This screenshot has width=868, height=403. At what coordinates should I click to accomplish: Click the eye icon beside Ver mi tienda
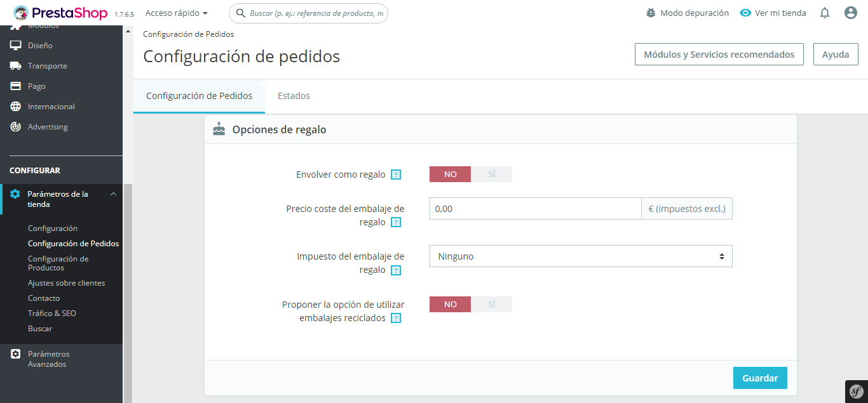tap(745, 13)
